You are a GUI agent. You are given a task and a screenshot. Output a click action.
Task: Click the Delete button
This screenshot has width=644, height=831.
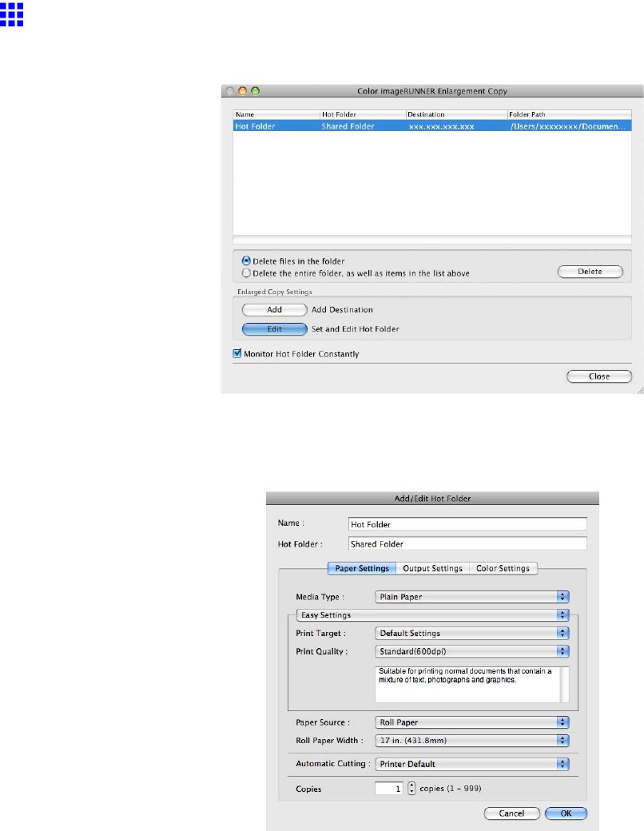tap(590, 272)
